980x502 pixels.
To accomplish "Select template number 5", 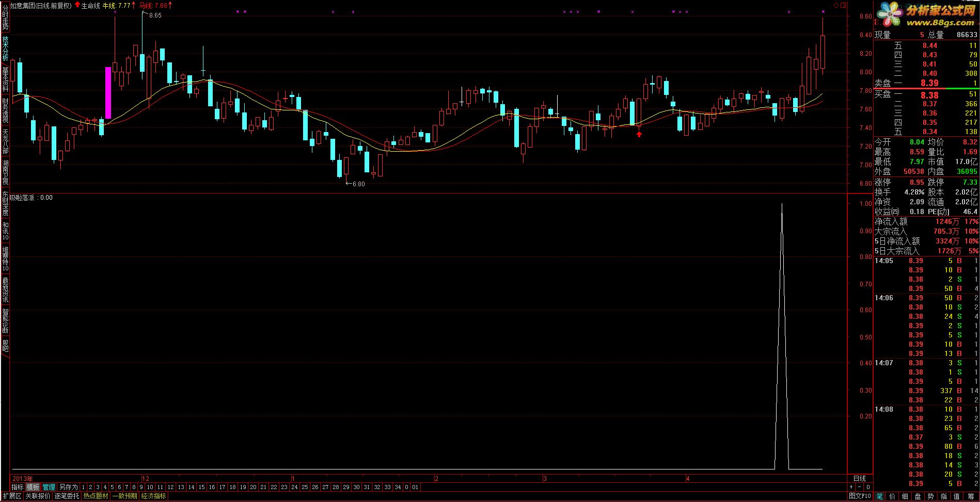I will click(x=112, y=487).
